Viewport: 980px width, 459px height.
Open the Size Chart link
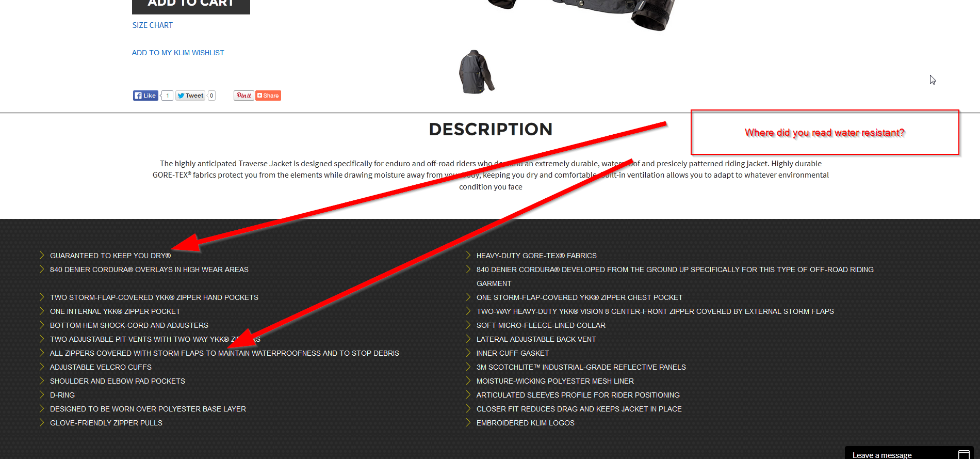(152, 25)
